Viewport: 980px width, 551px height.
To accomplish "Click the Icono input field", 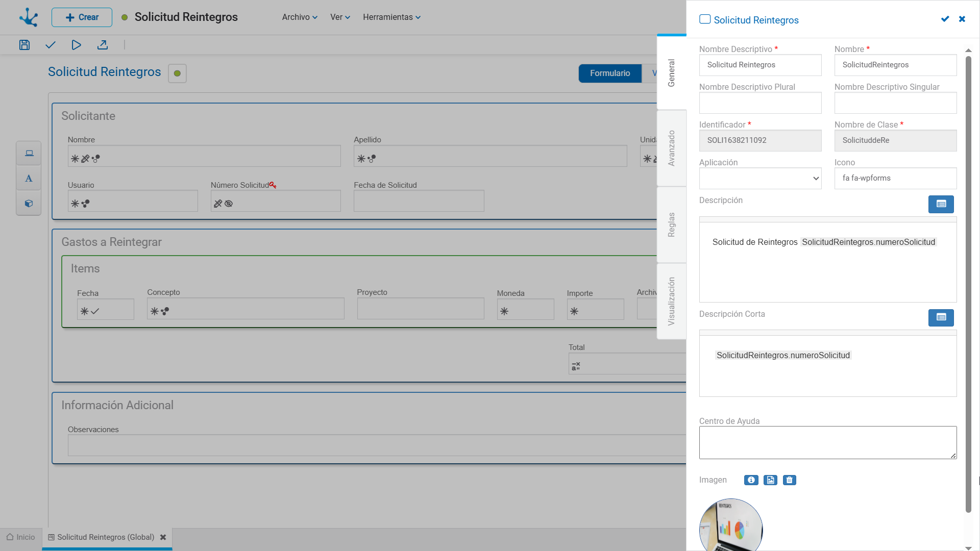I will coord(895,179).
